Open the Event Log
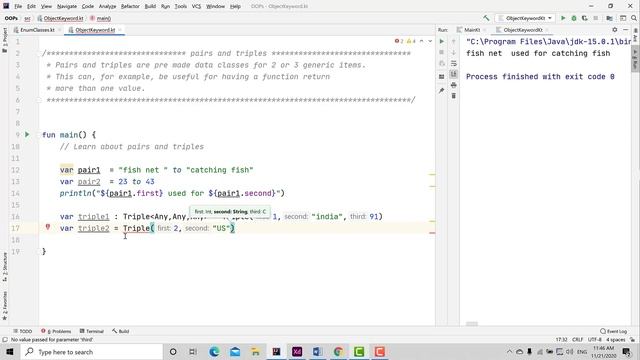640x360 pixels. (x=613, y=331)
